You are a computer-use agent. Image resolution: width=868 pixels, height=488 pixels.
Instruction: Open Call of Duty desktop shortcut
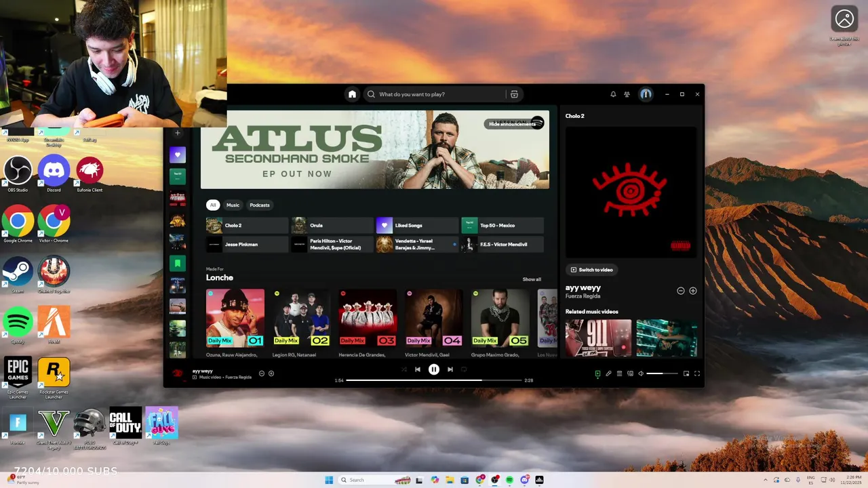(x=125, y=426)
